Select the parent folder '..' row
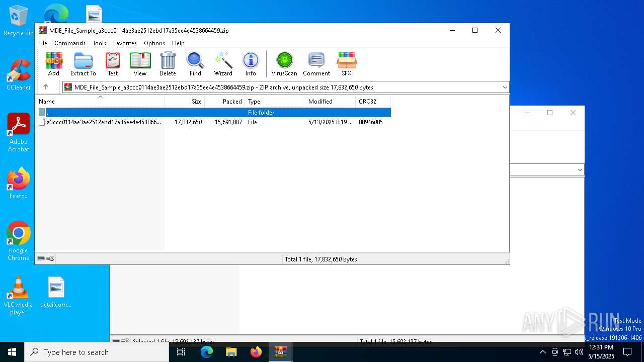This screenshot has height=362, width=644. (213, 112)
